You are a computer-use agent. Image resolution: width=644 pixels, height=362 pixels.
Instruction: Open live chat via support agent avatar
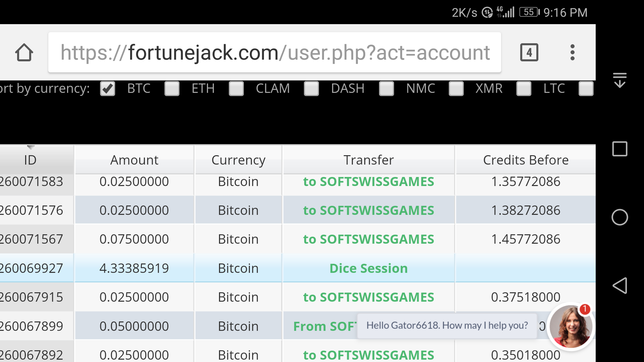[x=571, y=326]
